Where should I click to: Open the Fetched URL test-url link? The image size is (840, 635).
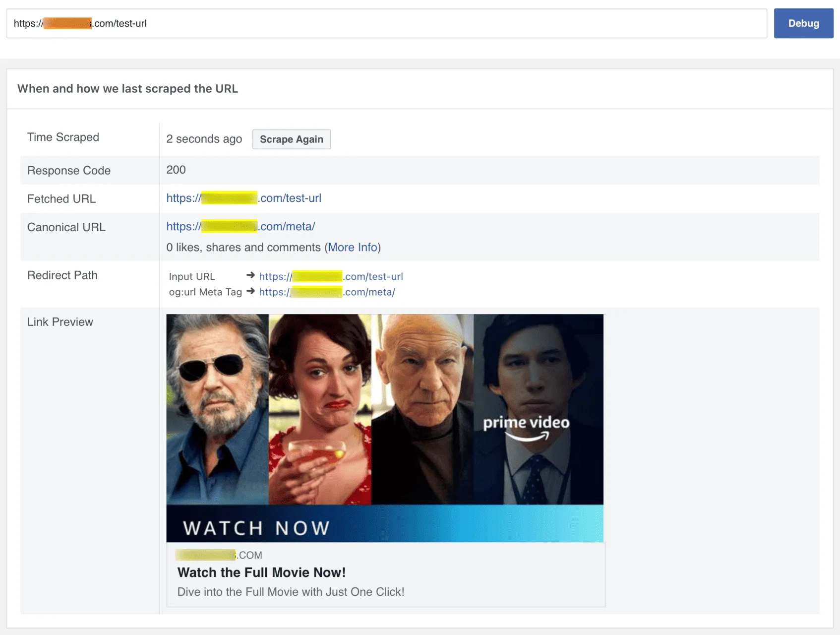click(243, 198)
